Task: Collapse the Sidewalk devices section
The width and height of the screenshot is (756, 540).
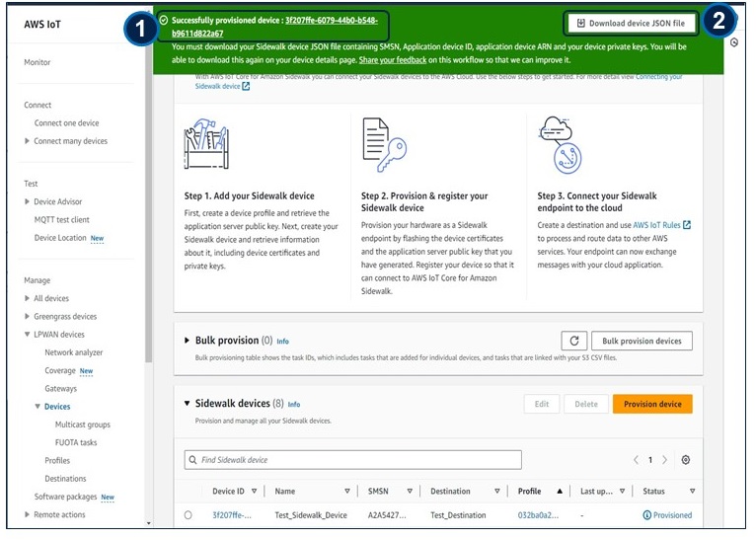Action: point(188,403)
